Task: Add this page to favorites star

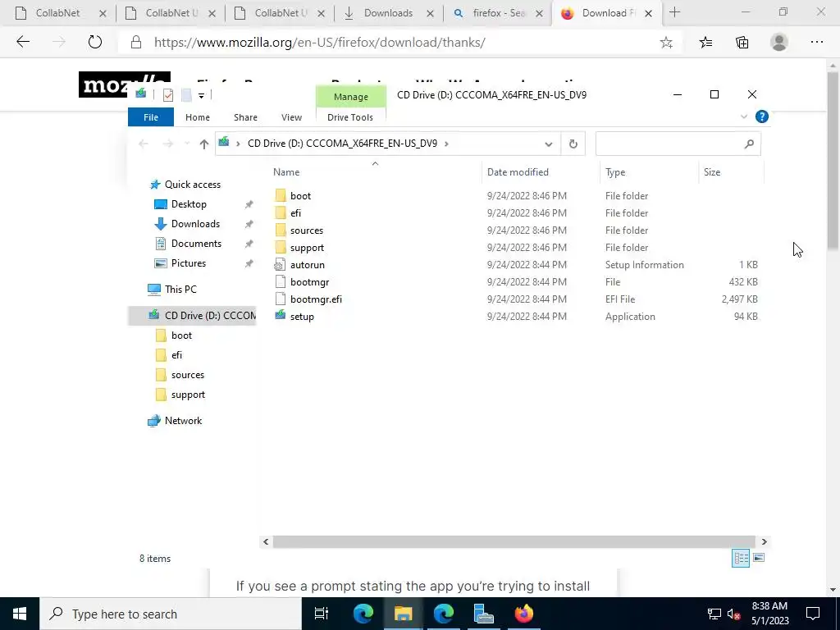Action: pyautogui.click(x=666, y=43)
